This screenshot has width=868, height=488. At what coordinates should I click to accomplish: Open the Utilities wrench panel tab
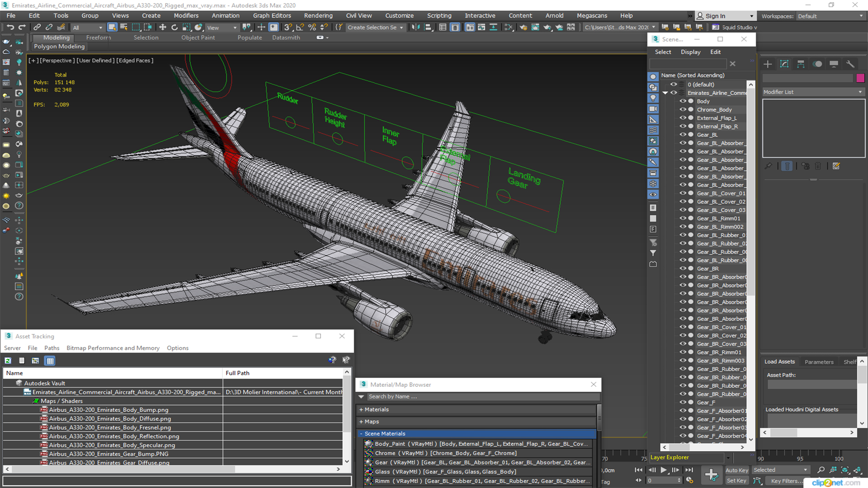(x=850, y=64)
